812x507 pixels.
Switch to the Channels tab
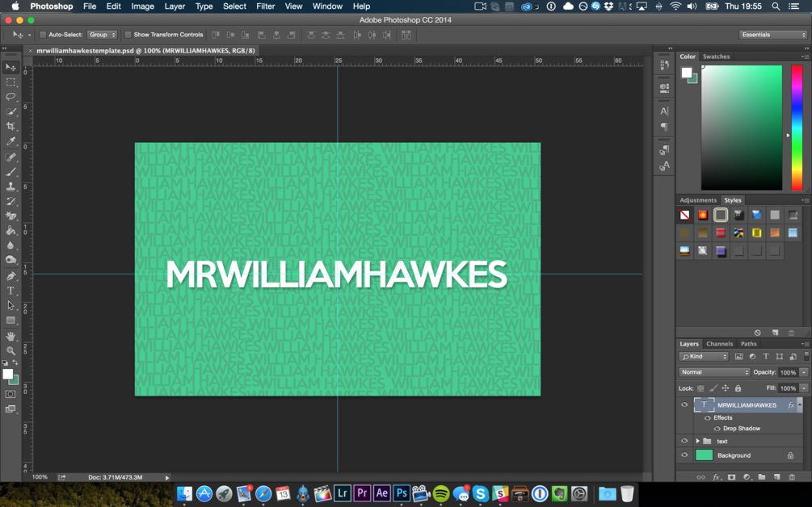tap(720, 344)
